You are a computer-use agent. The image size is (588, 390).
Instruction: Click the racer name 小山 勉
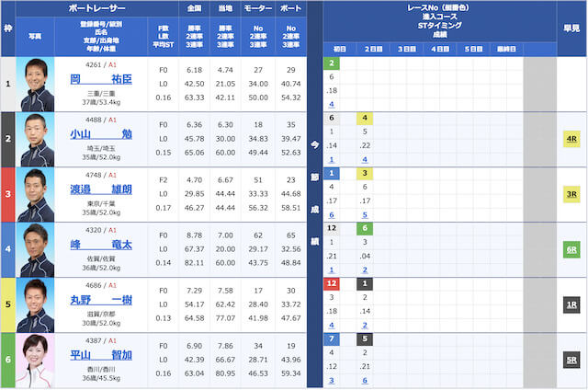coord(100,134)
